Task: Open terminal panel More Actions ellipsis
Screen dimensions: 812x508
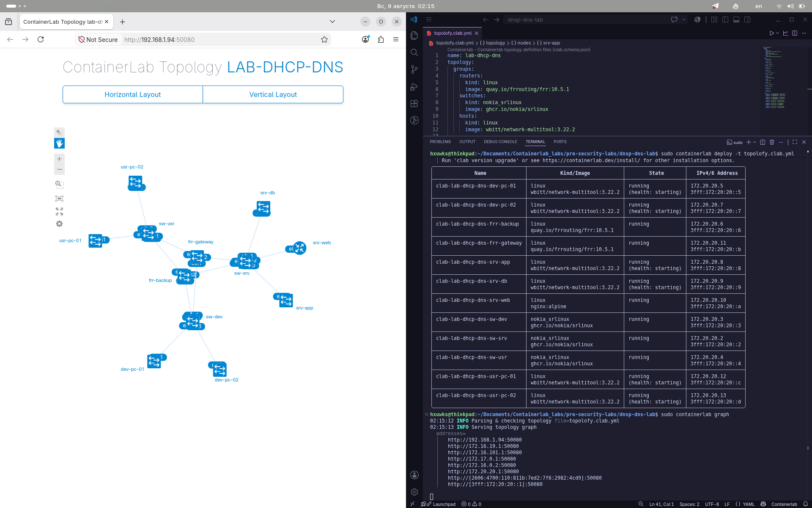Action: click(x=781, y=142)
